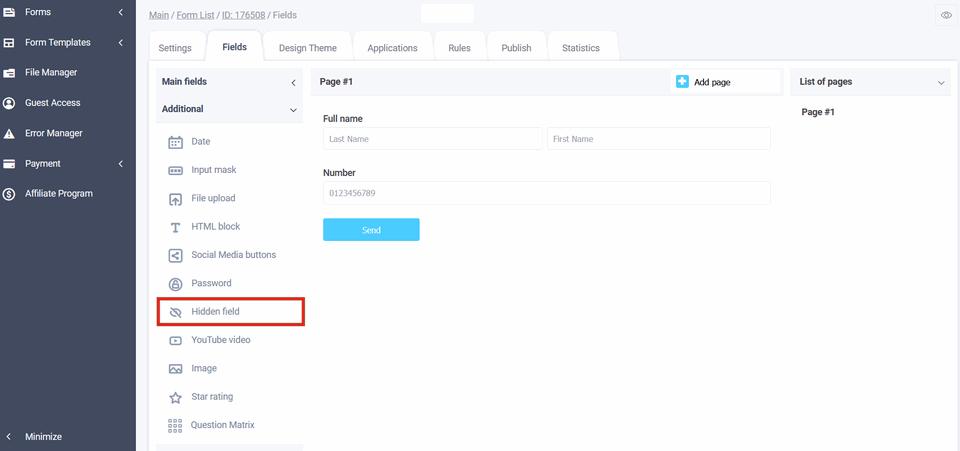Collapse the Main fields section

point(293,82)
